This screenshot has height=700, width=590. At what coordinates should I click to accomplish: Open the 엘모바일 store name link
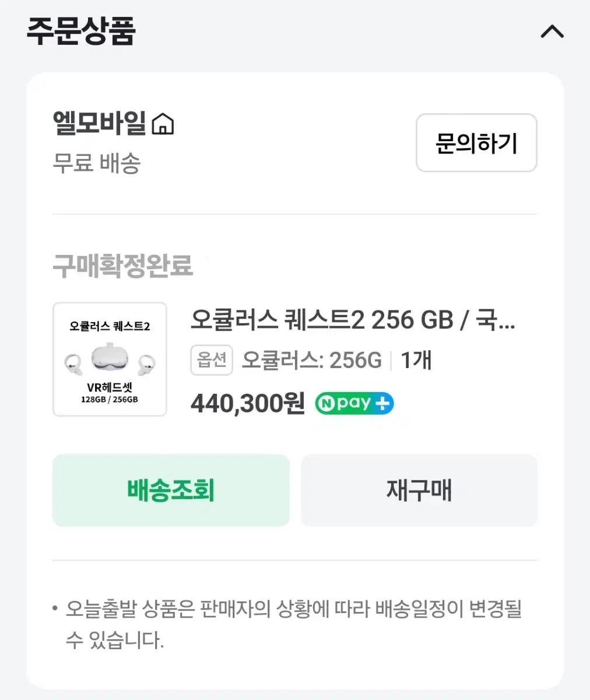click(100, 123)
